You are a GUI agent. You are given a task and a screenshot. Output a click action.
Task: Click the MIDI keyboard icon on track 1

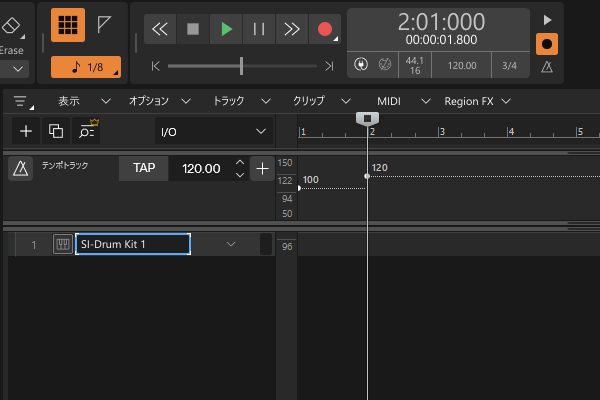click(62, 244)
